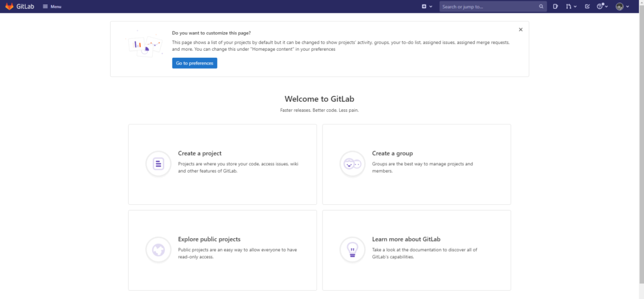Click the GitLab fox logo
Image resolution: width=644 pixels, height=299 pixels.
point(9,6)
